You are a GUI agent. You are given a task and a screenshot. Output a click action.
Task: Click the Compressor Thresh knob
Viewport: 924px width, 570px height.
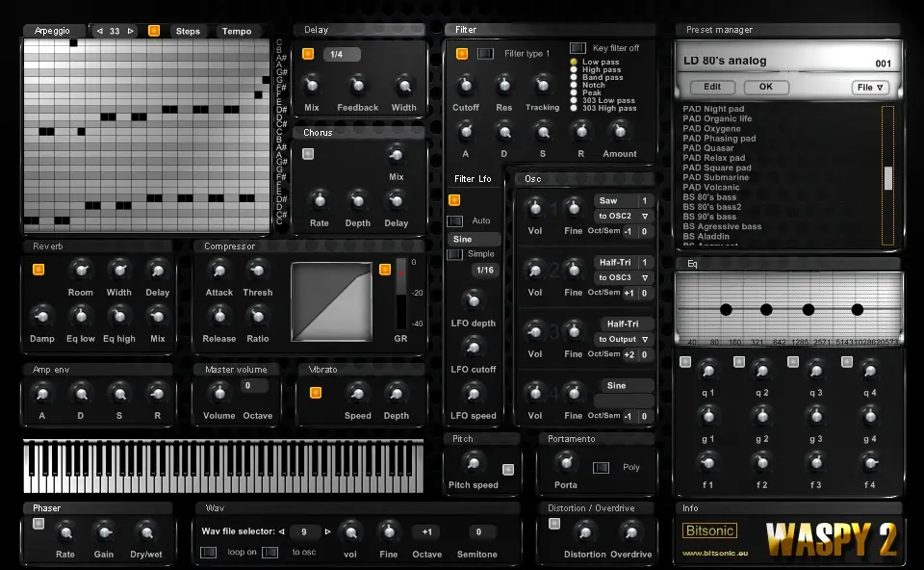point(258,271)
